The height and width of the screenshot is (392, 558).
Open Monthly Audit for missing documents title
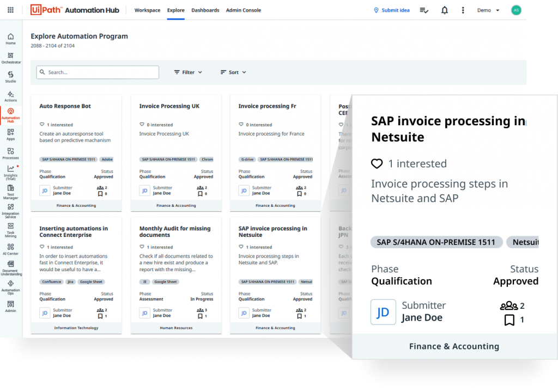pyautogui.click(x=175, y=231)
